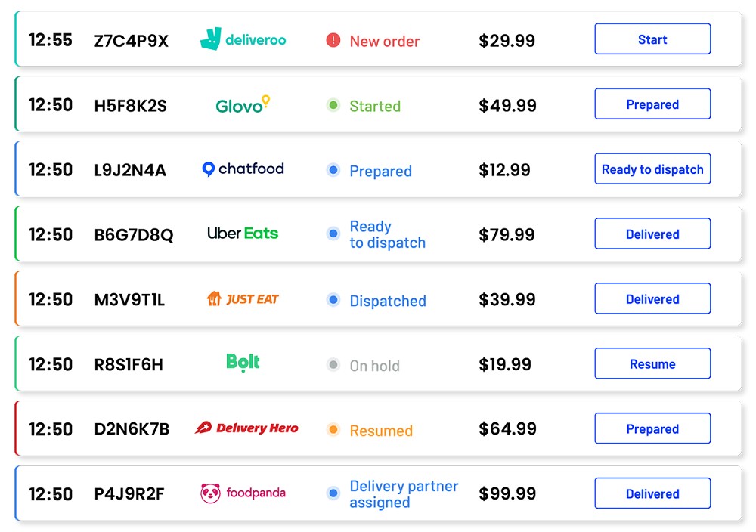This screenshot has height=532, width=756.
Task: Click the green Started status dot
Action: (x=333, y=105)
